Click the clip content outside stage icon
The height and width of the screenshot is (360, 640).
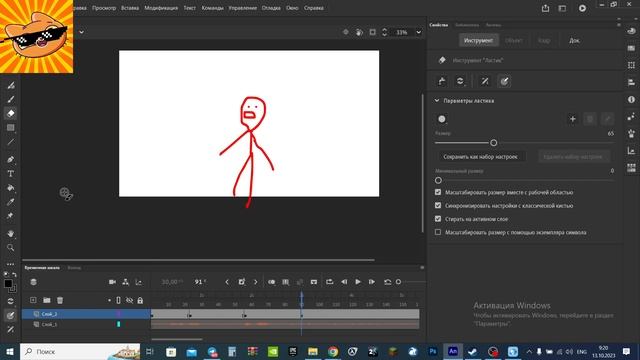tap(373, 32)
